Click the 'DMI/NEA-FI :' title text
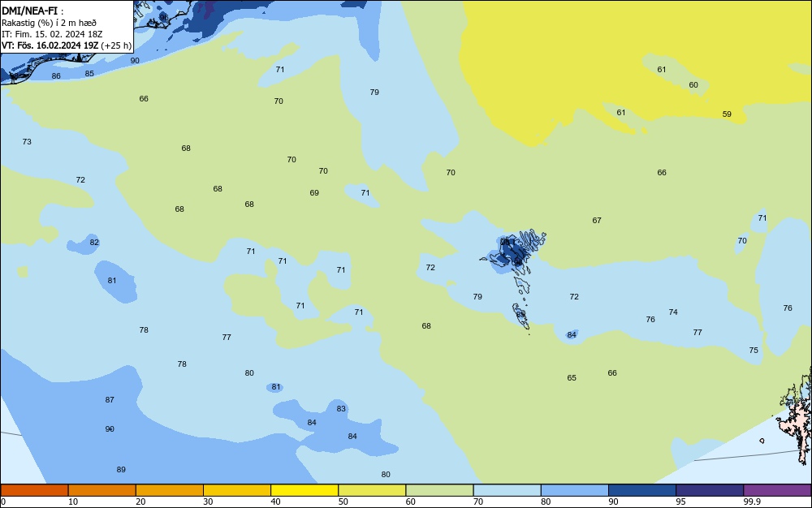The height and width of the screenshot is (508, 812). (32, 11)
